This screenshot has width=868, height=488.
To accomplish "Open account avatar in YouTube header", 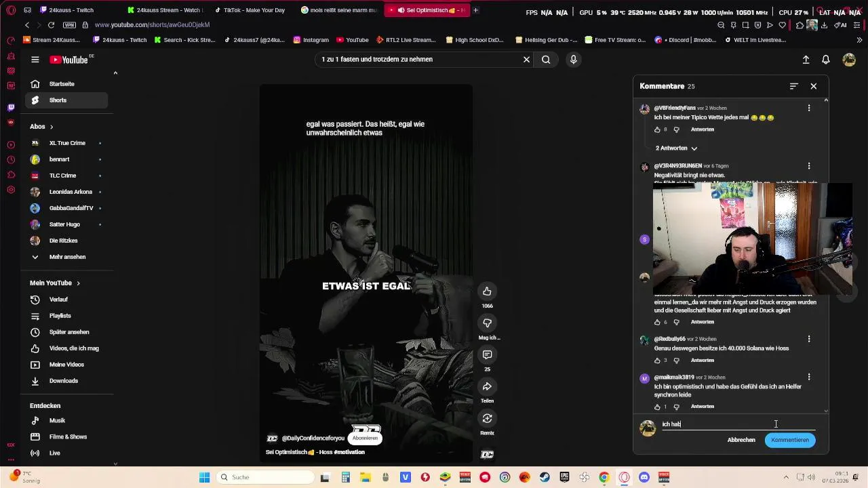I will click(x=849, y=60).
